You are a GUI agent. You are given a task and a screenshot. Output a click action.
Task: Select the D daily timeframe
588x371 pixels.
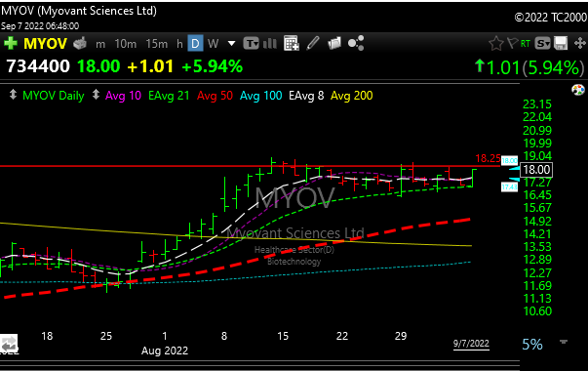click(195, 44)
